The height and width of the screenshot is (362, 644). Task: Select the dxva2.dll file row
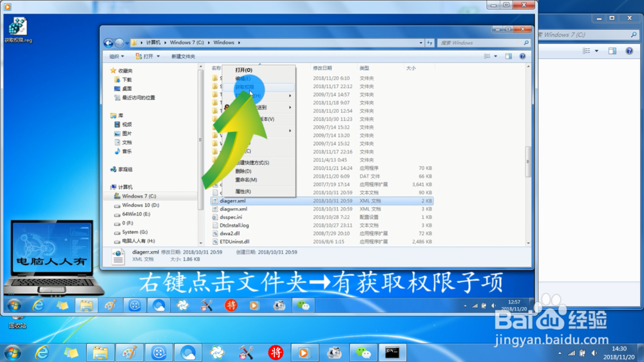[x=322, y=233]
